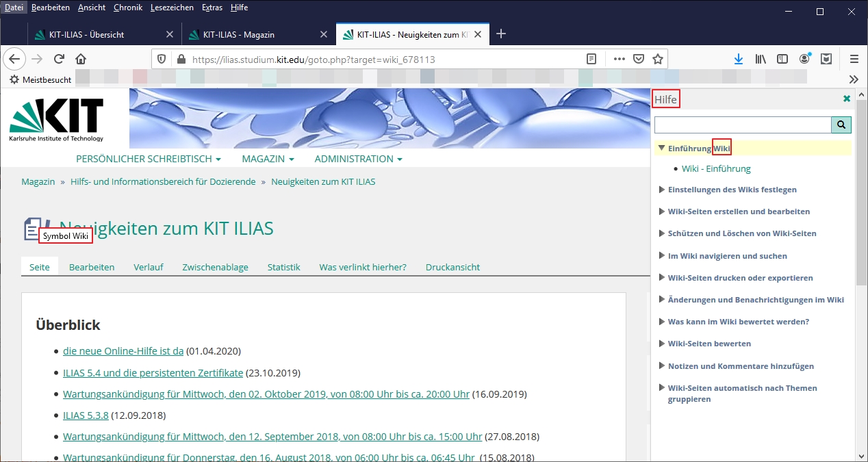Go to the Firefox home page
This screenshot has height=462, width=868.
coord(81,59)
